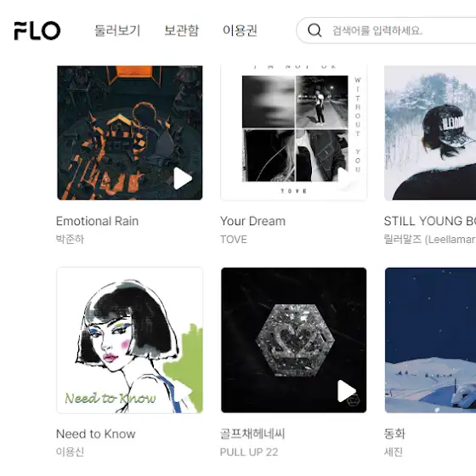The width and height of the screenshot is (476, 476).
Task: Open the Need to Know title link
Action: point(96,433)
